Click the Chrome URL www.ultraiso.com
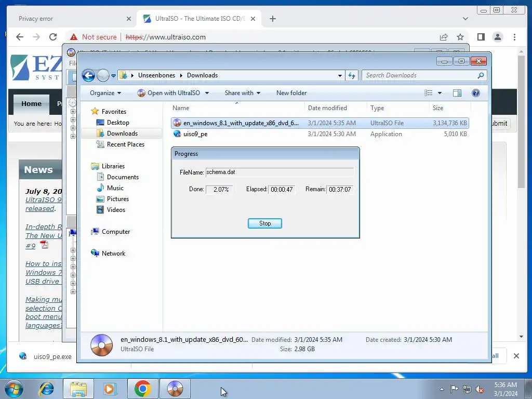 pyautogui.click(x=166, y=37)
